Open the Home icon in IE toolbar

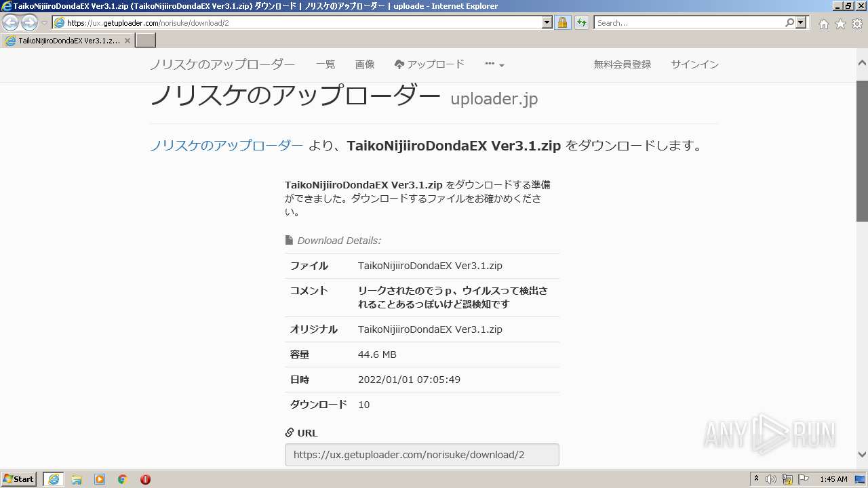(x=823, y=24)
